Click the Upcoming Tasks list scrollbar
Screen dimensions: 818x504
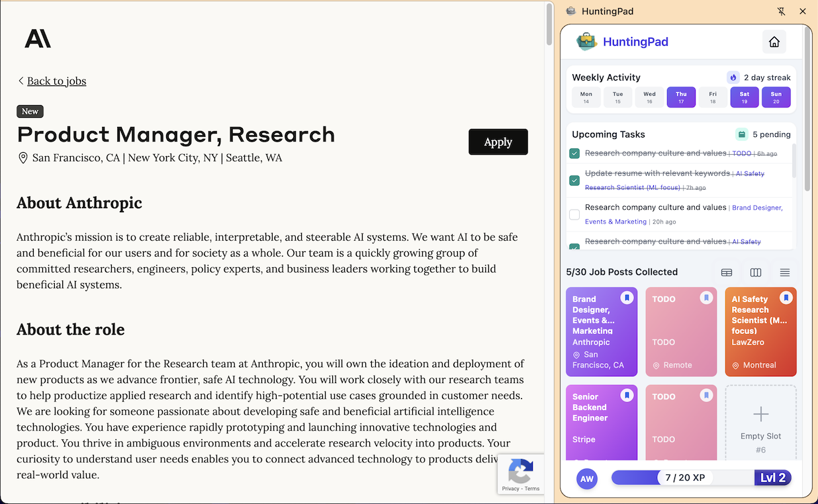click(x=794, y=160)
